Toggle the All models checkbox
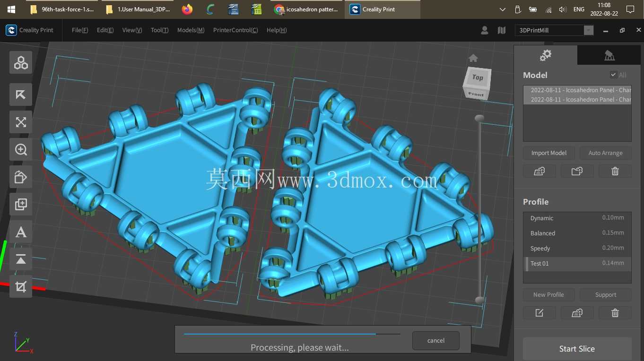This screenshot has height=361, width=644. (x=613, y=75)
